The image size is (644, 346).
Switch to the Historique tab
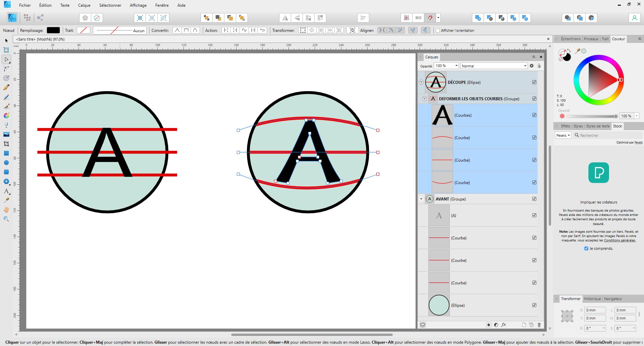pyautogui.click(x=592, y=299)
